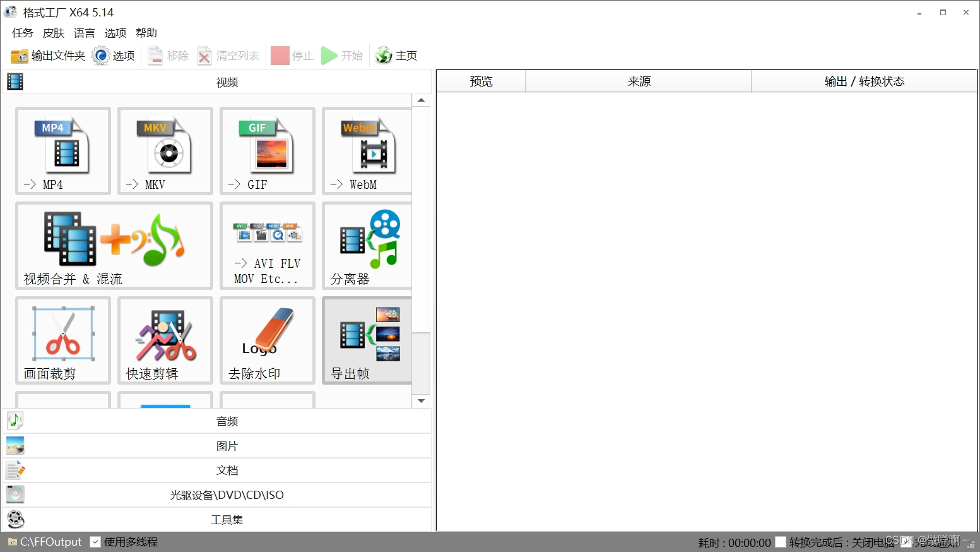
Task: Click the Format Factory title bar icon
Action: [11, 12]
